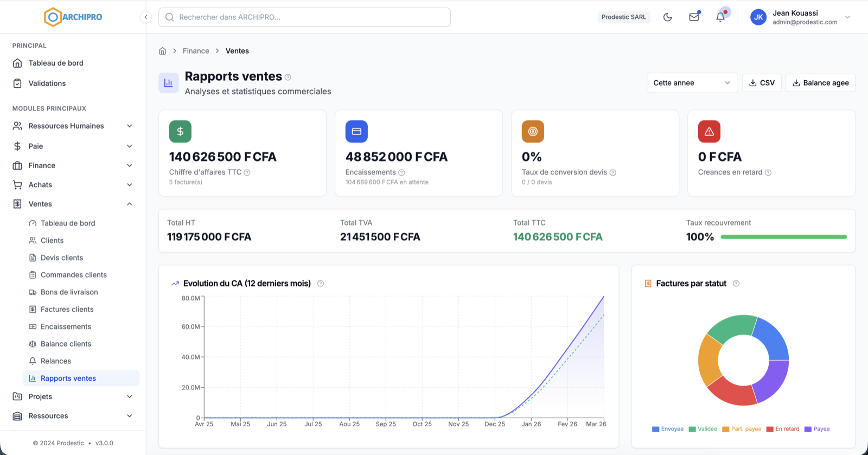Viewport: 868px width, 455px height.
Task: Expand the Ressources Humaines menu
Action: pyautogui.click(x=73, y=126)
